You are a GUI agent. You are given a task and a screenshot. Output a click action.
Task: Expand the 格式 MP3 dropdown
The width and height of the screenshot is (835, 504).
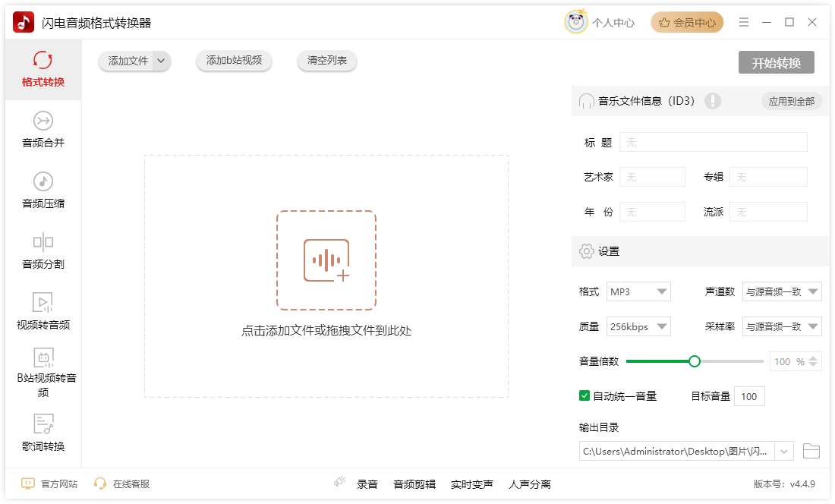[638, 292]
